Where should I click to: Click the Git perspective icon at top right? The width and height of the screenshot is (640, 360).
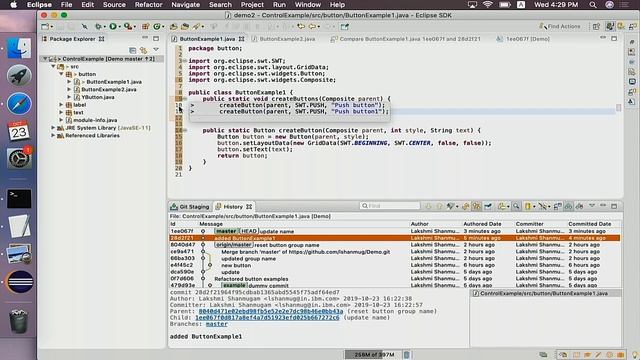pos(621,27)
